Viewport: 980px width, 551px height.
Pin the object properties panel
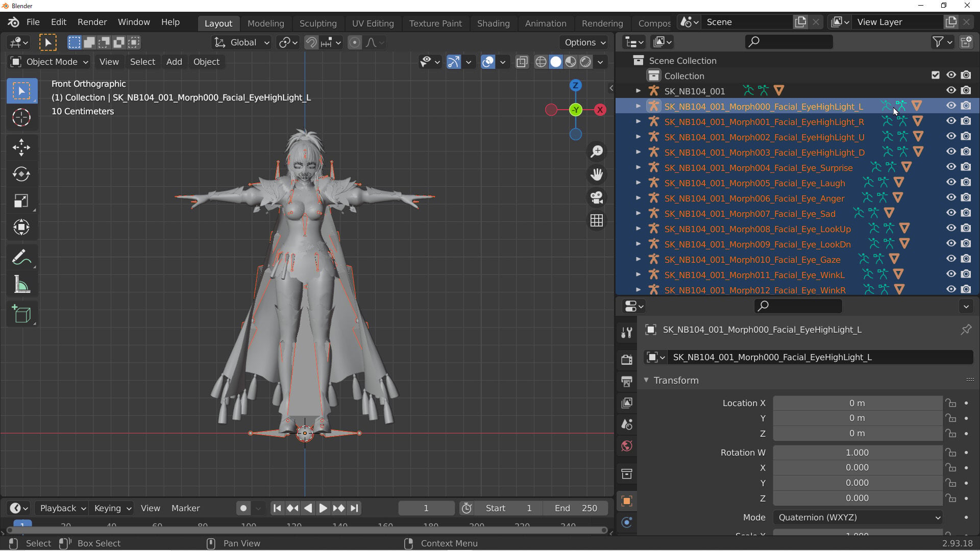(966, 330)
